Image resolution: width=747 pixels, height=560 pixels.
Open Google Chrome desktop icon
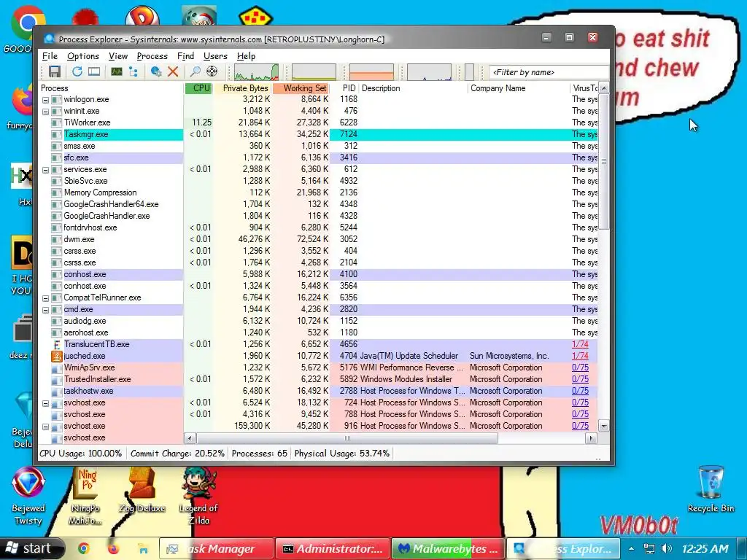click(28, 24)
